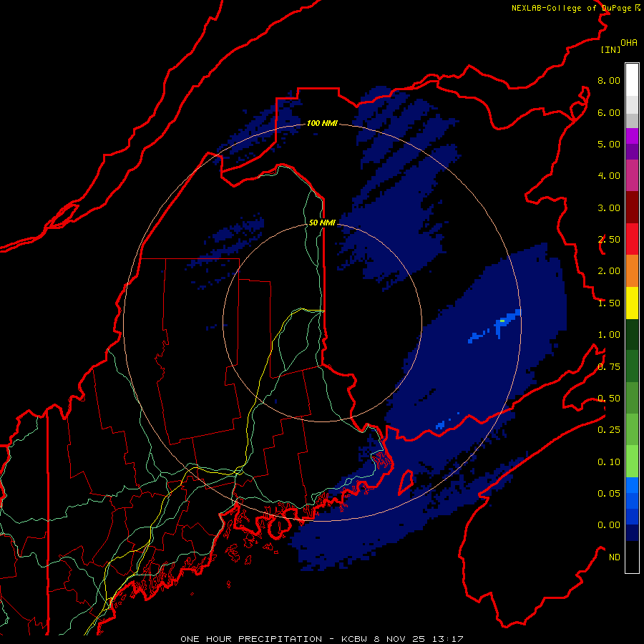
Task: Click the 2.50 legend value
Action: 609,240
